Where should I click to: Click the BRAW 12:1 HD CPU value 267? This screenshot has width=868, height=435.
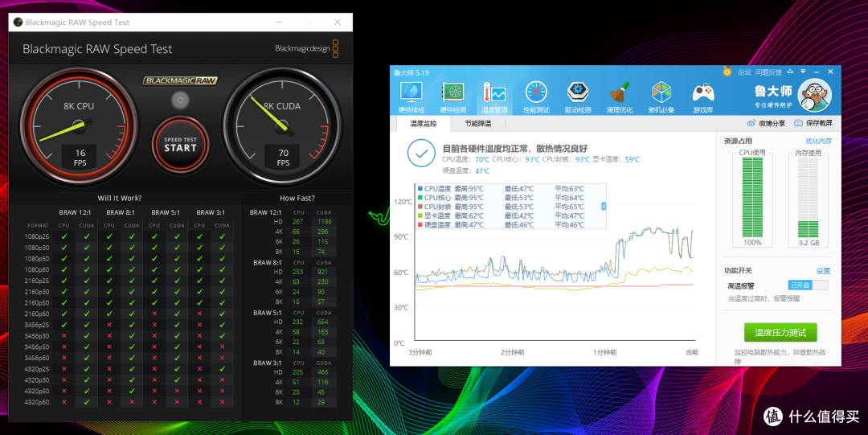[x=298, y=222]
